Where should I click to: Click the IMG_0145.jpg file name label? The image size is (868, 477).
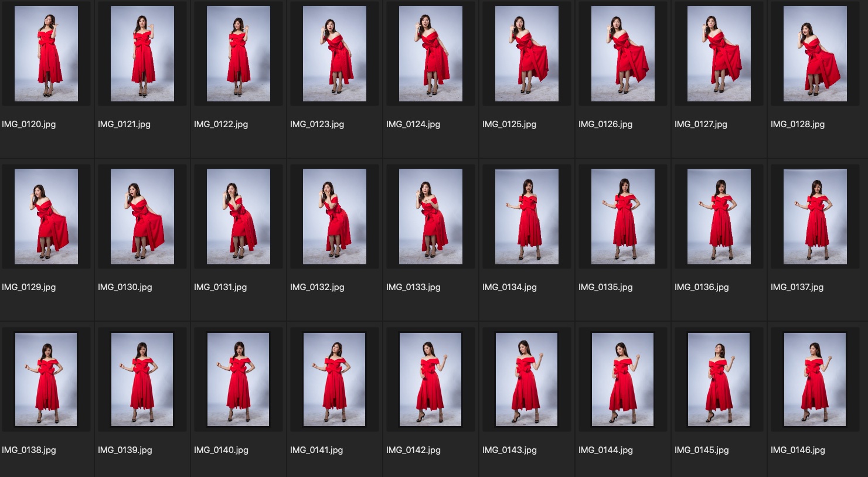702,450
